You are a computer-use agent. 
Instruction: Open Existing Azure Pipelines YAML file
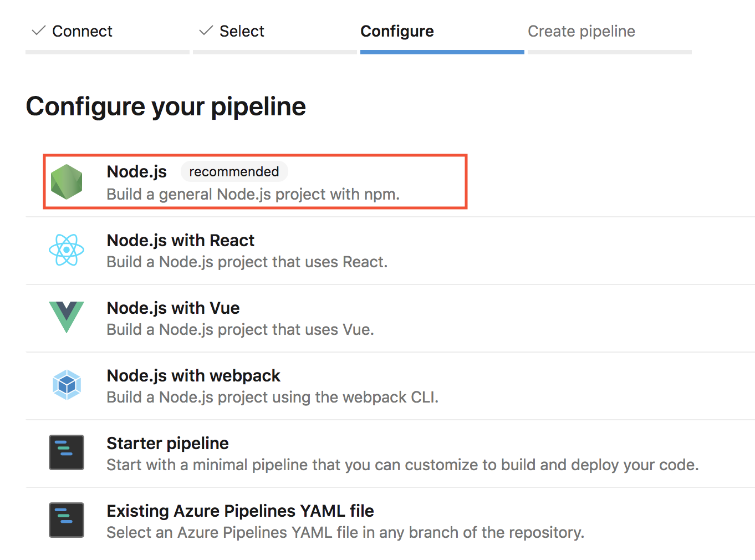[x=240, y=511]
